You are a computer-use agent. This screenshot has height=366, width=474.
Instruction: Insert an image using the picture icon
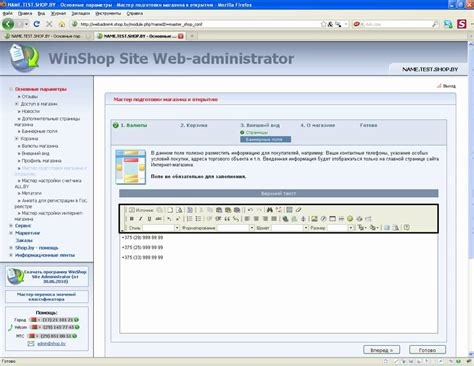point(314,219)
